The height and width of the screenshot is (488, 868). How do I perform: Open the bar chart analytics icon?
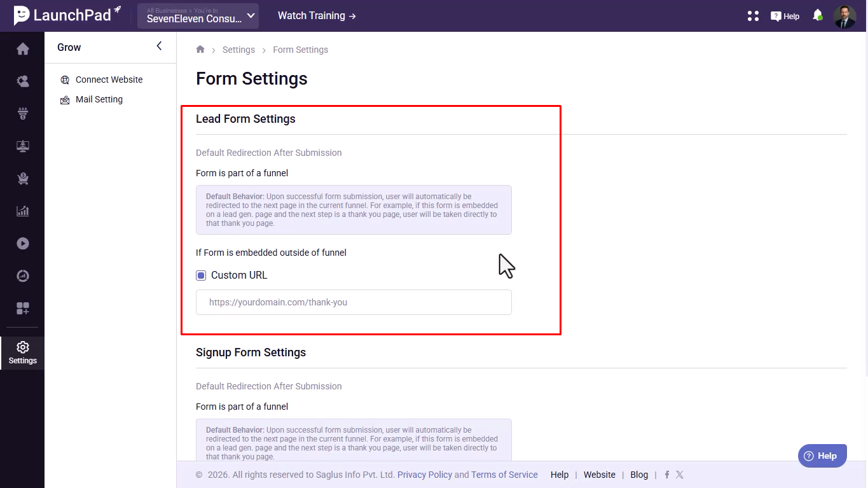click(x=23, y=211)
